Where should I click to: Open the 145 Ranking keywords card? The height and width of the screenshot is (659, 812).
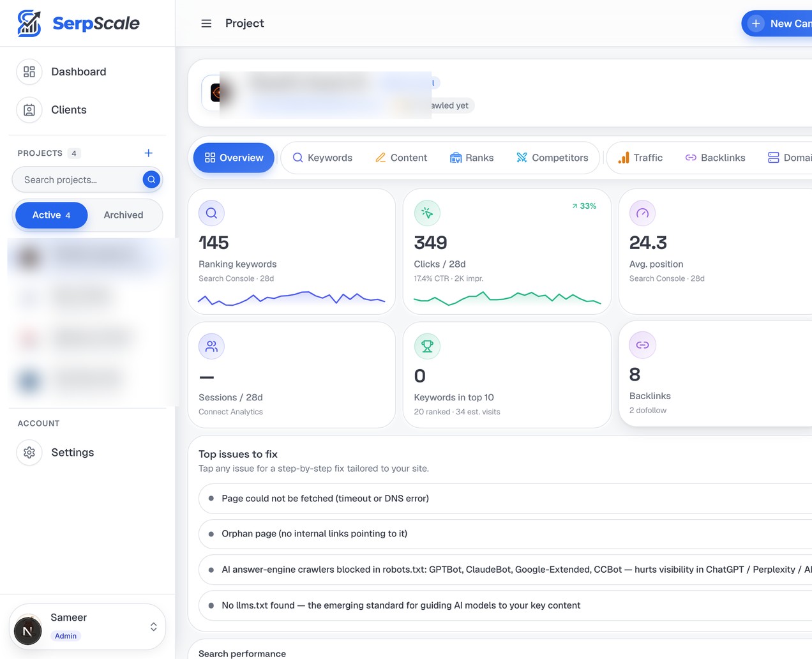pos(292,252)
